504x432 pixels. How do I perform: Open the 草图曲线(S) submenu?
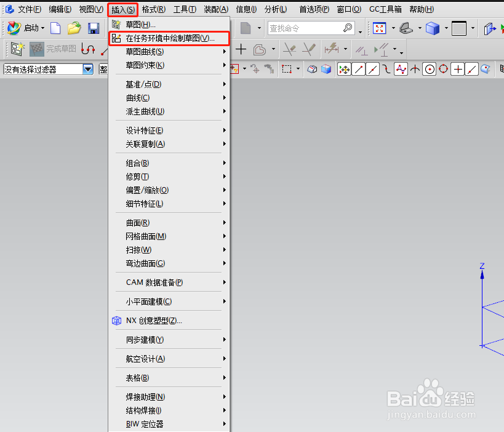tap(169, 52)
